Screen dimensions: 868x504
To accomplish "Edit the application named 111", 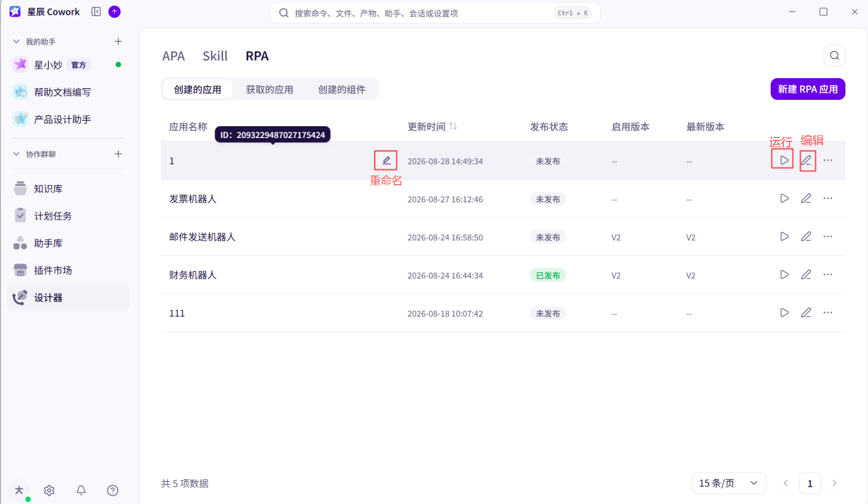I will 806,313.
